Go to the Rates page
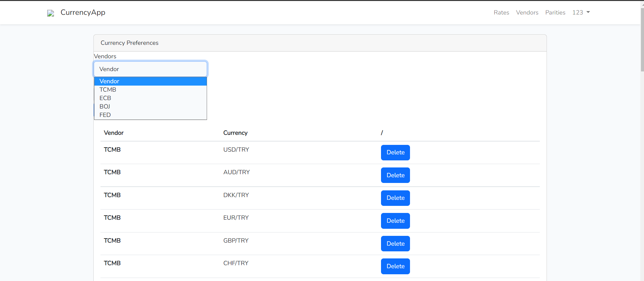 pos(501,12)
